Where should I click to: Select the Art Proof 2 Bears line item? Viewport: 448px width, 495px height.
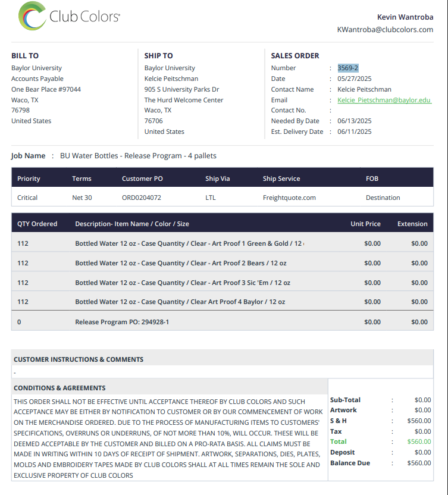[x=223, y=263]
